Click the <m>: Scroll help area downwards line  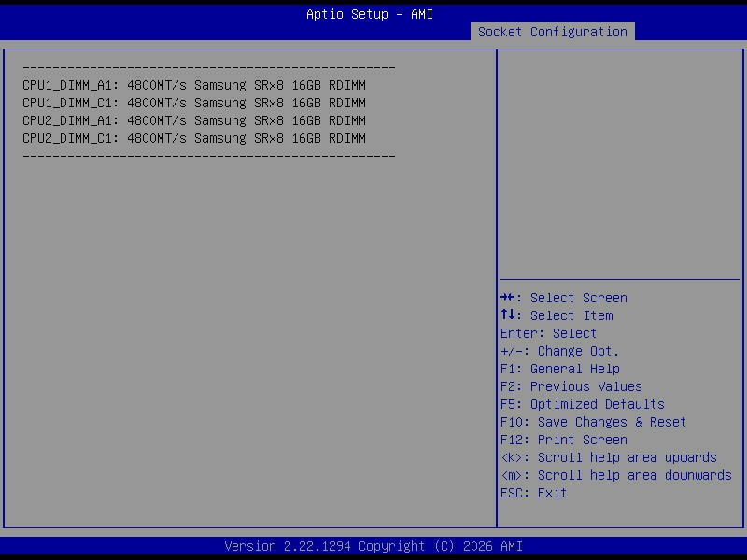tap(616, 475)
